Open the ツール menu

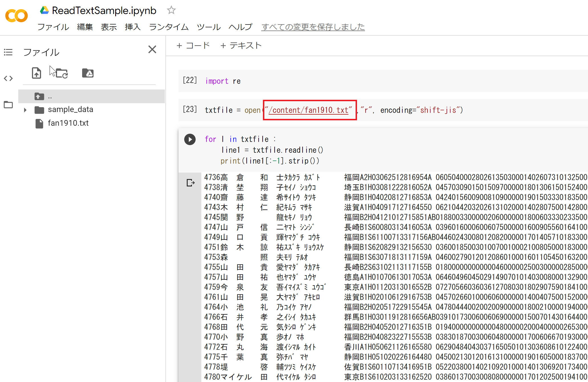pos(209,27)
